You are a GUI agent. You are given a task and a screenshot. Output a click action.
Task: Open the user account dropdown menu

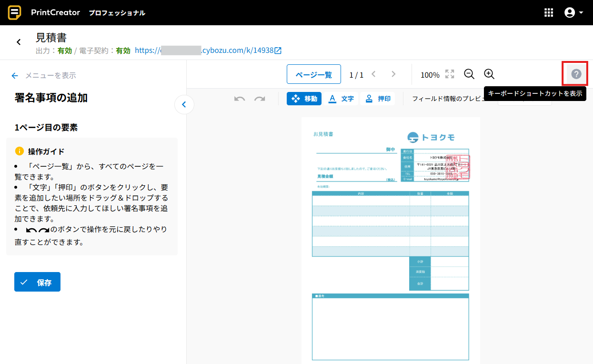[x=573, y=13]
